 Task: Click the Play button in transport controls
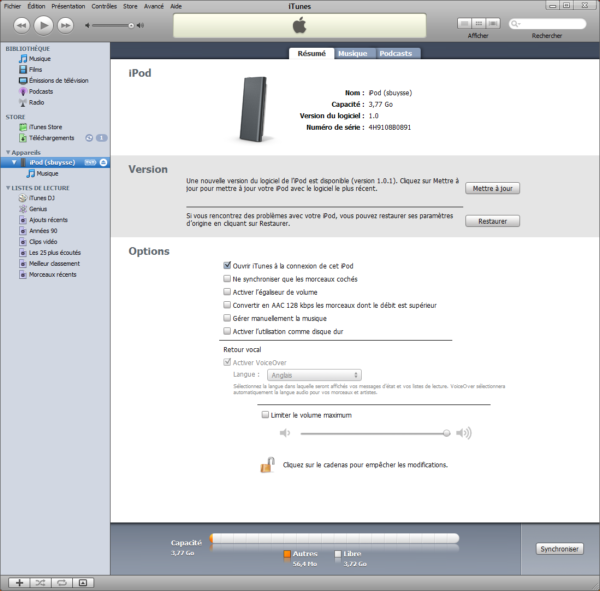coord(43,23)
